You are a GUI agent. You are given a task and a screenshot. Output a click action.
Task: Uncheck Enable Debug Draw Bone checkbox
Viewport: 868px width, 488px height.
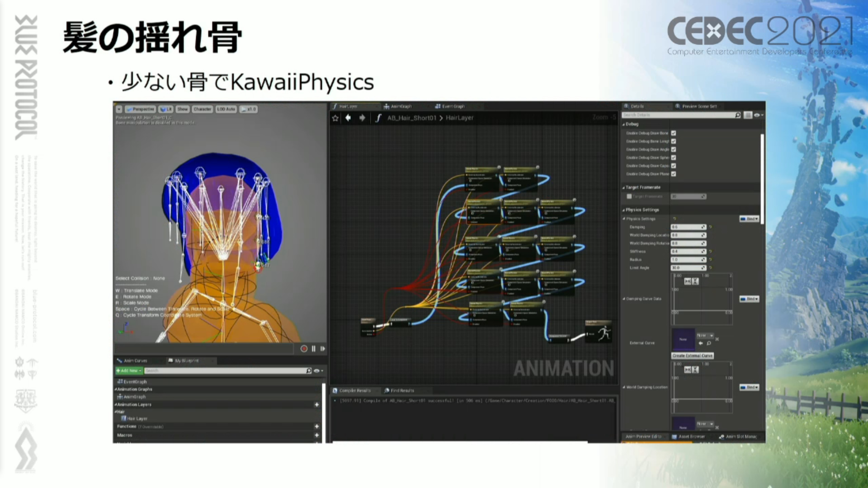674,133
